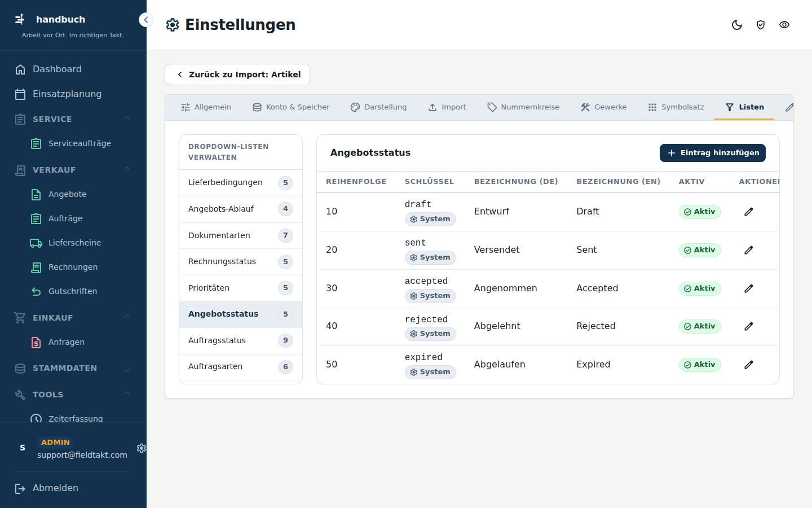The height and width of the screenshot is (508, 812).
Task: Switch to the Allgemein tab
Action: click(x=206, y=107)
